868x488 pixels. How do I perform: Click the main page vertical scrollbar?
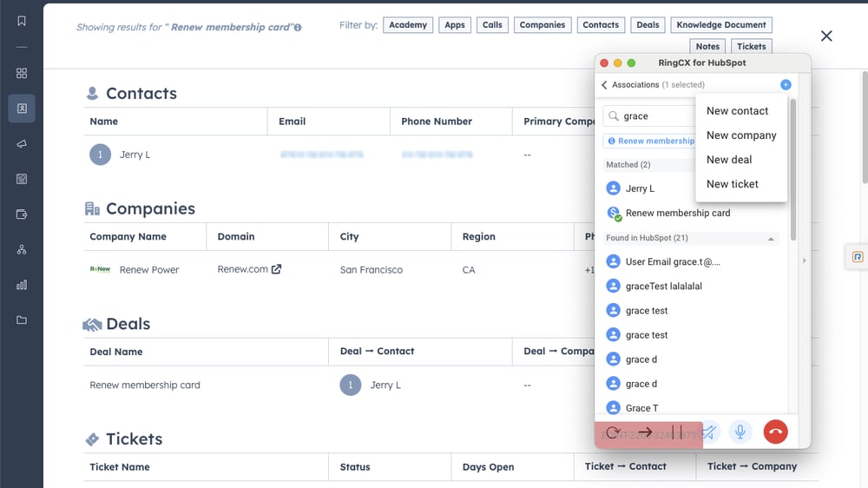pos(865,128)
